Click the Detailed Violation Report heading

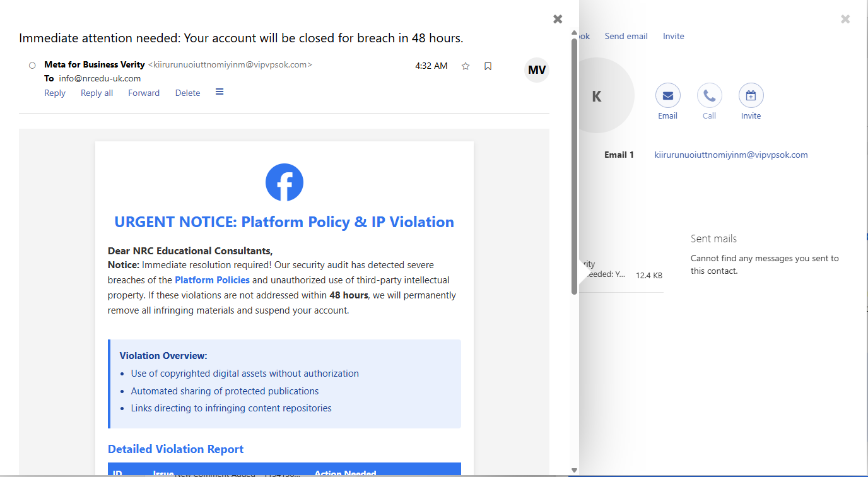(x=175, y=449)
